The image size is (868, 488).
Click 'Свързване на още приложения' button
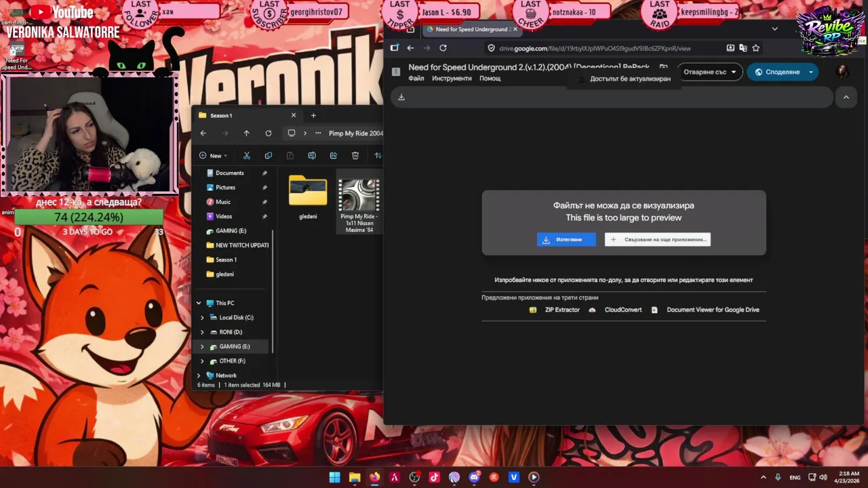658,239
